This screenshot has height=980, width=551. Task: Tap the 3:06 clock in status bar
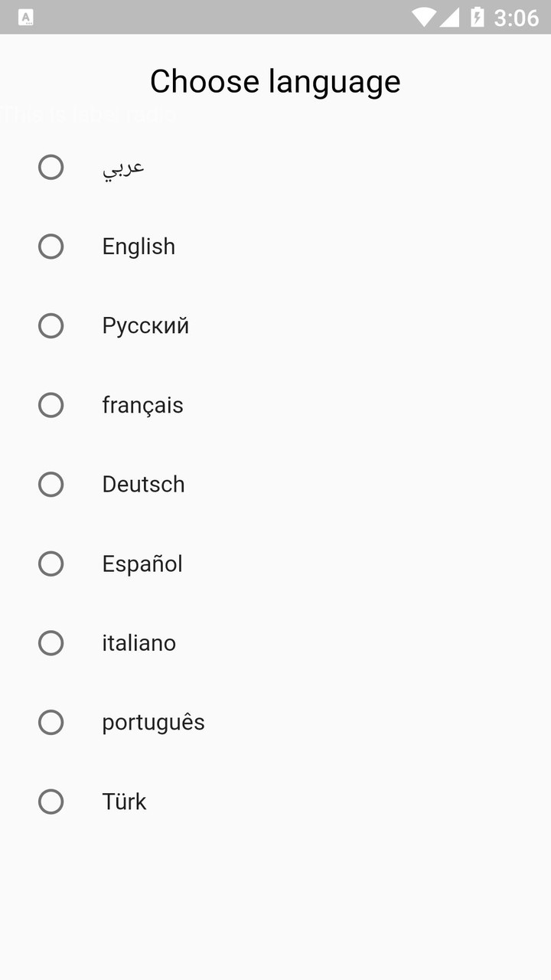(x=516, y=17)
